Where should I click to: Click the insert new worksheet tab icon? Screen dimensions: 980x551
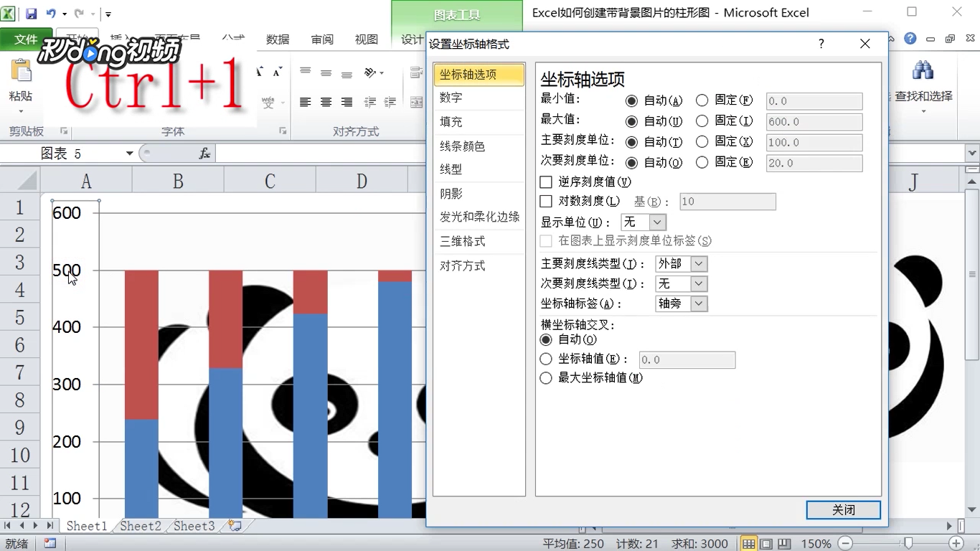[234, 526]
